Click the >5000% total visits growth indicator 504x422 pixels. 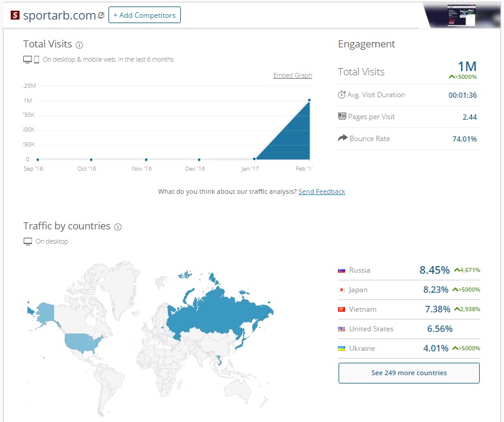(x=463, y=77)
